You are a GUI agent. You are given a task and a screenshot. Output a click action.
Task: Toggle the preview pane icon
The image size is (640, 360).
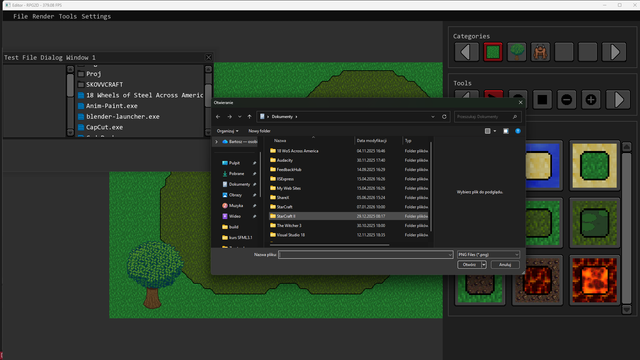[x=506, y=131]
